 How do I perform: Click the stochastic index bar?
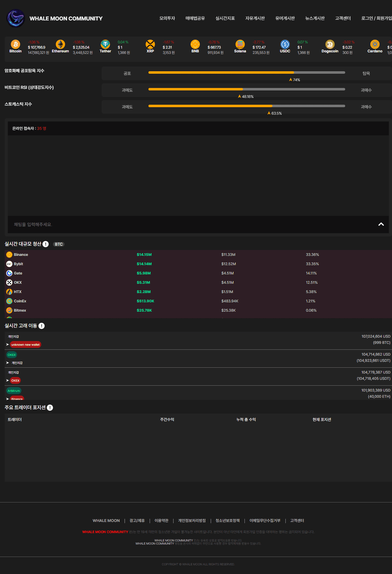click(x=247, y=106)
